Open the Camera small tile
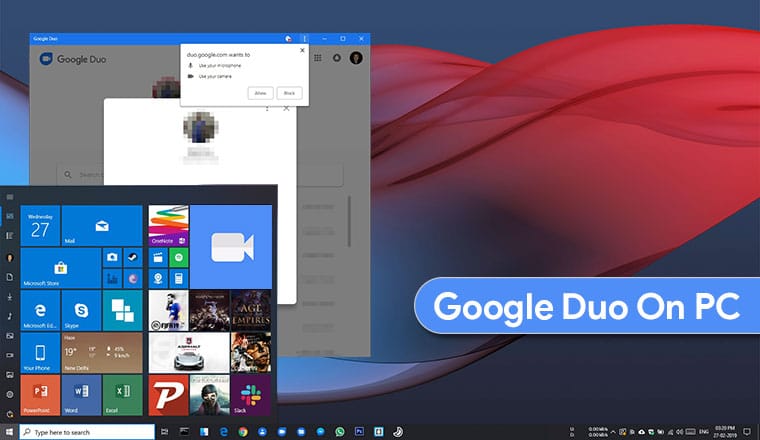Viewport: 760px width, 440px height. point(112,257)
